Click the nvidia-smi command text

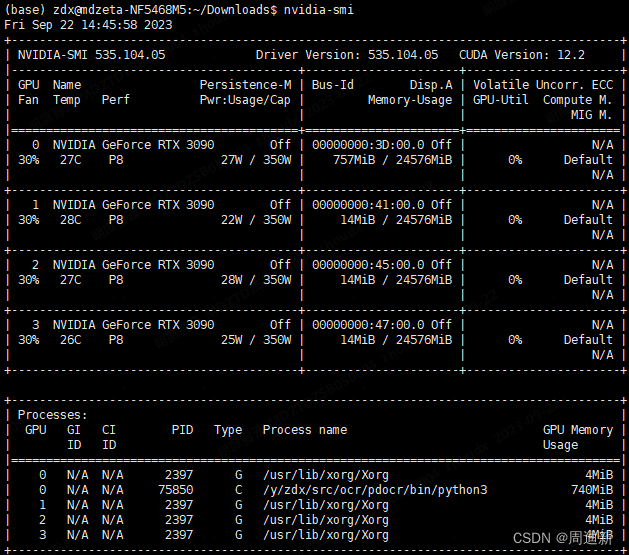(x=319, y=10)
